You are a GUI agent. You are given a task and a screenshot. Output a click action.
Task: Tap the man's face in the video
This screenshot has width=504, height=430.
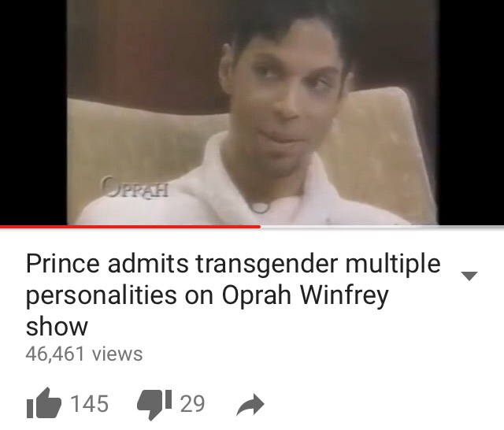[286, 96]
